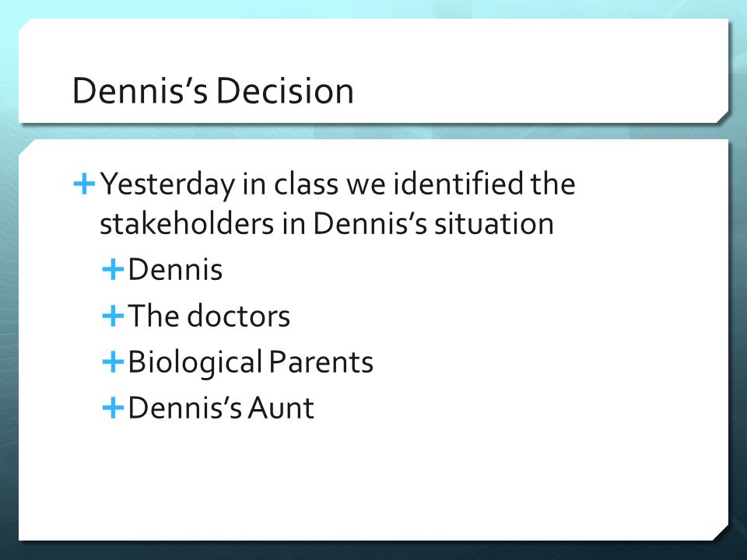Click the plus bullet next to "Dennis"
Screen dimensions: 747x560
point(113,270)
